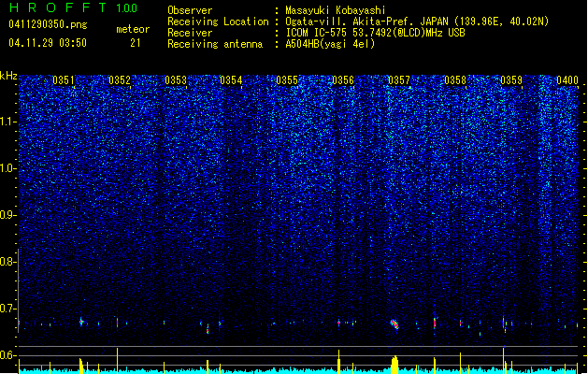Click the receiving location Ogata-vill. Akita-Pref. text
This screenshot has width=588, height=374.
417,22
